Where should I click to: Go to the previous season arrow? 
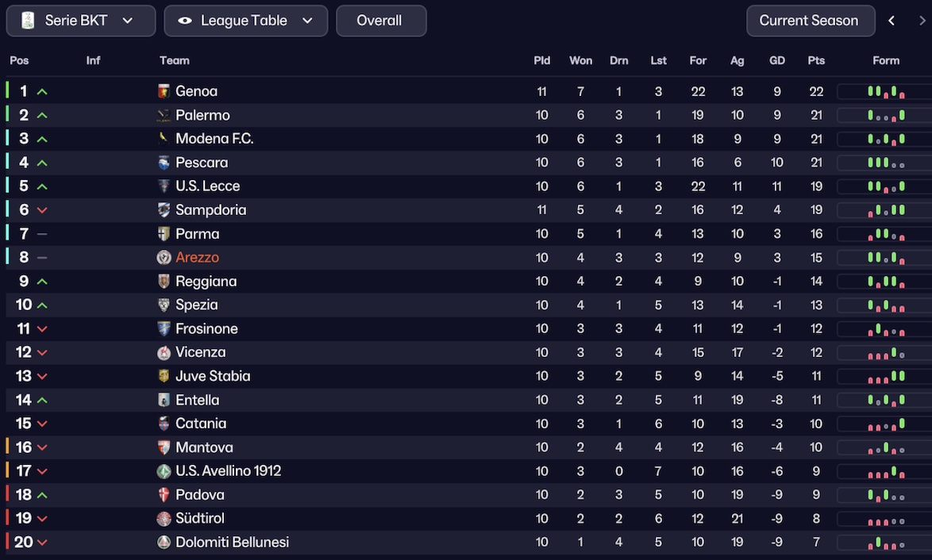point(892,21)
